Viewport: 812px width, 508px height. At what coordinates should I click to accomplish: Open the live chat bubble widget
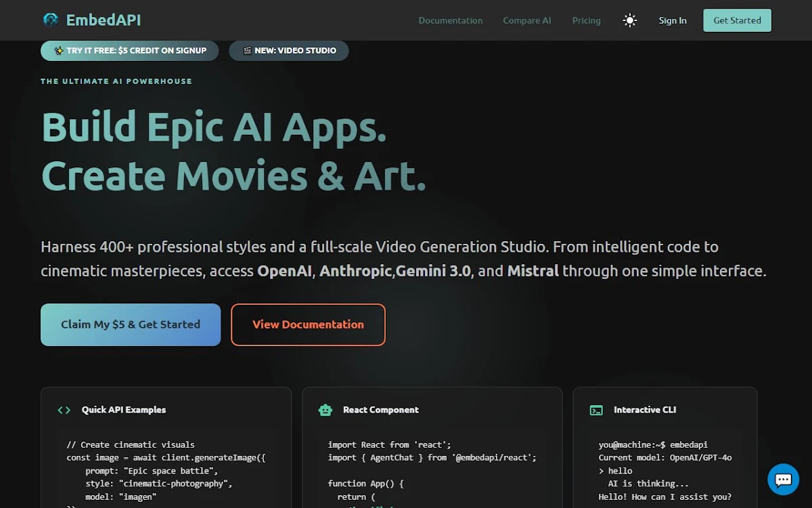pos(784,480)
